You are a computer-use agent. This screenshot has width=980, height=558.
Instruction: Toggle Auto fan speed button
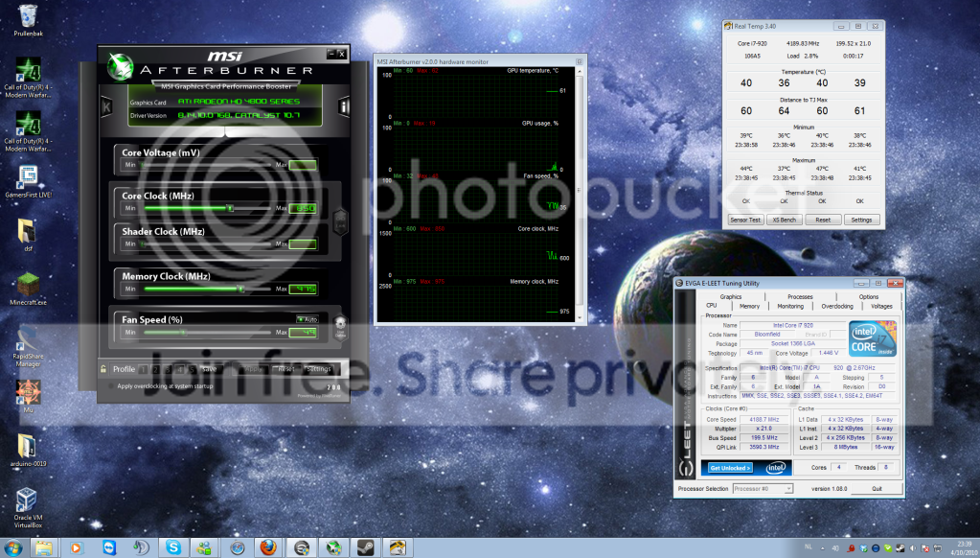pos(307,319)
